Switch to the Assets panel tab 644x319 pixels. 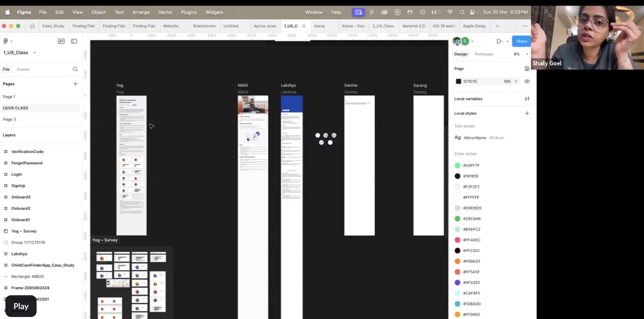[x=23, y=69]
